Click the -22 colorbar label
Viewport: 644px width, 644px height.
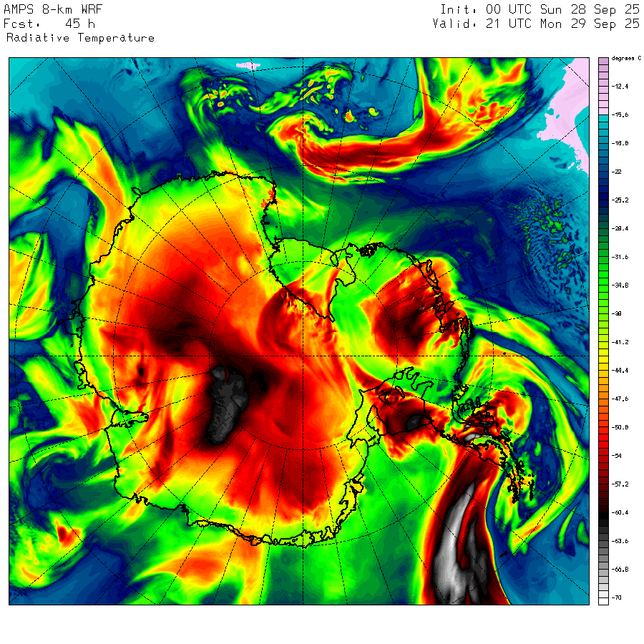click(617, 172)
